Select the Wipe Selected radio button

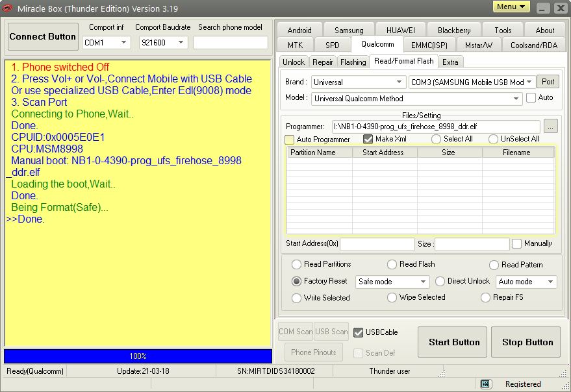click(x=392, y=298)
